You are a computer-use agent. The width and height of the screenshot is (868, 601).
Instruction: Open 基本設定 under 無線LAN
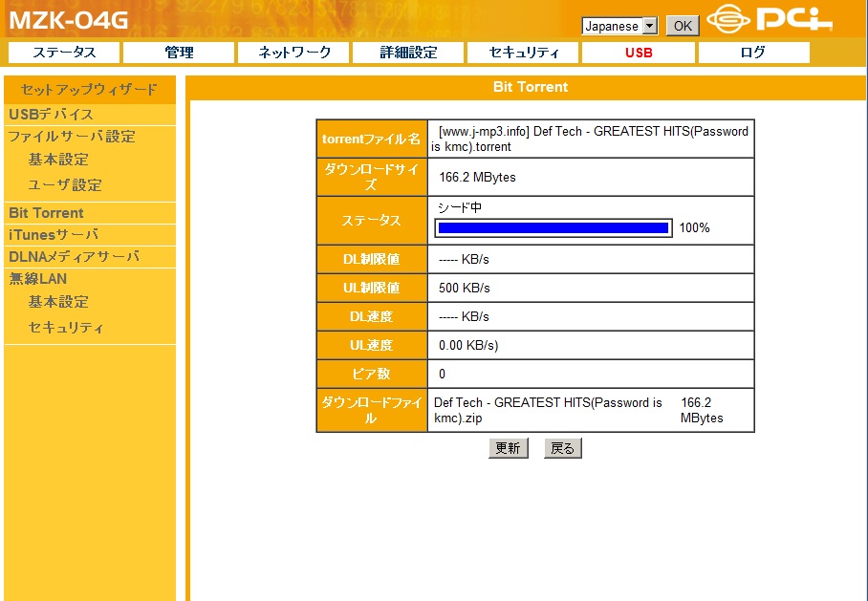pyautogui.click(x=58, y=302)
